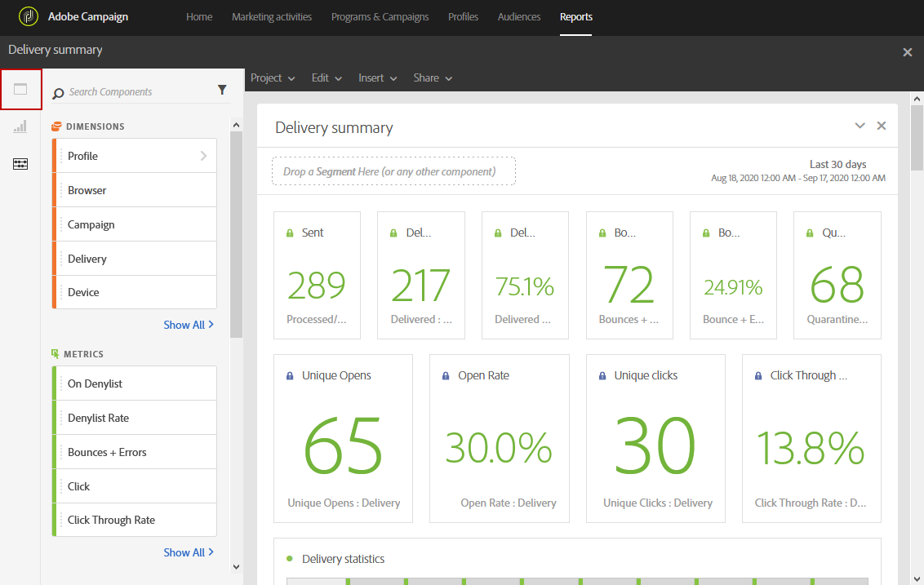Collapse the Delivery summary panel chevron
Viewport: 924px width, 585px height.
(860, 126)
